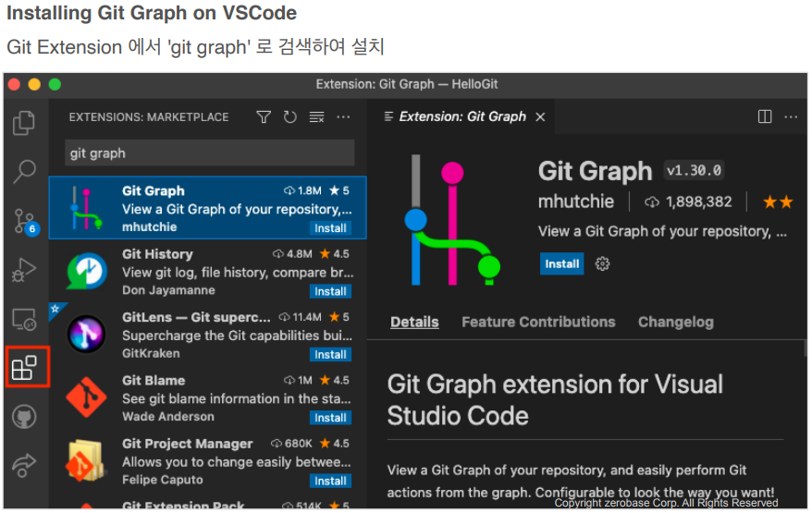812x513 pixels.
Task: Open the Live Share arrow icon
Action: point(24,465)
